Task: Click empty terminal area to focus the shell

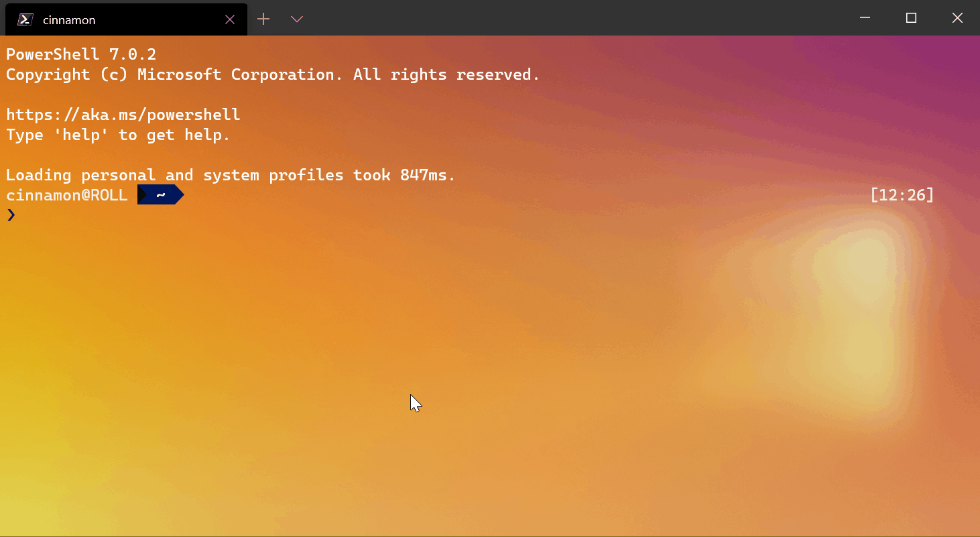Action: click(x=469, y=335)
